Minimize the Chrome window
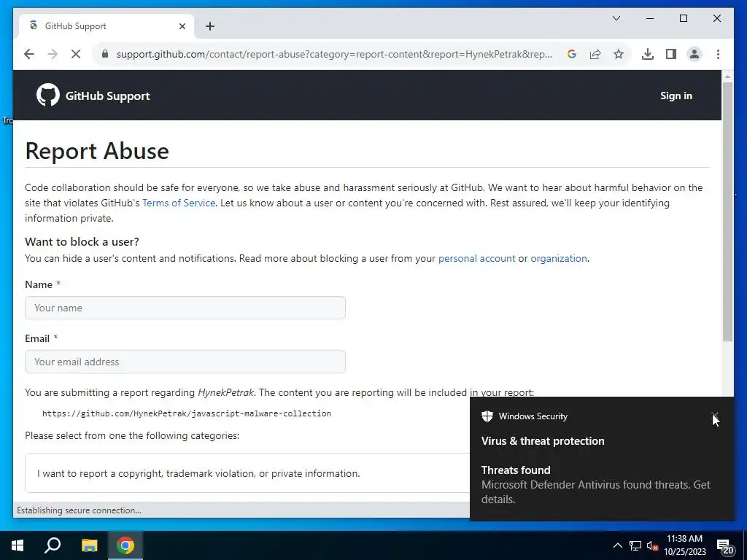747x560 pixels. pyautogui.click(x=650, y=18)
